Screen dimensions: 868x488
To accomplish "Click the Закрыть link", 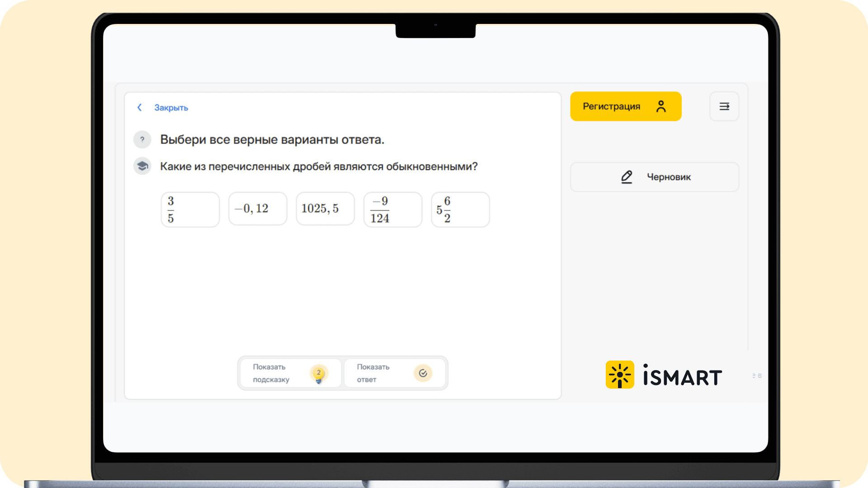I will pyautogui.click(x=171, y=108).
